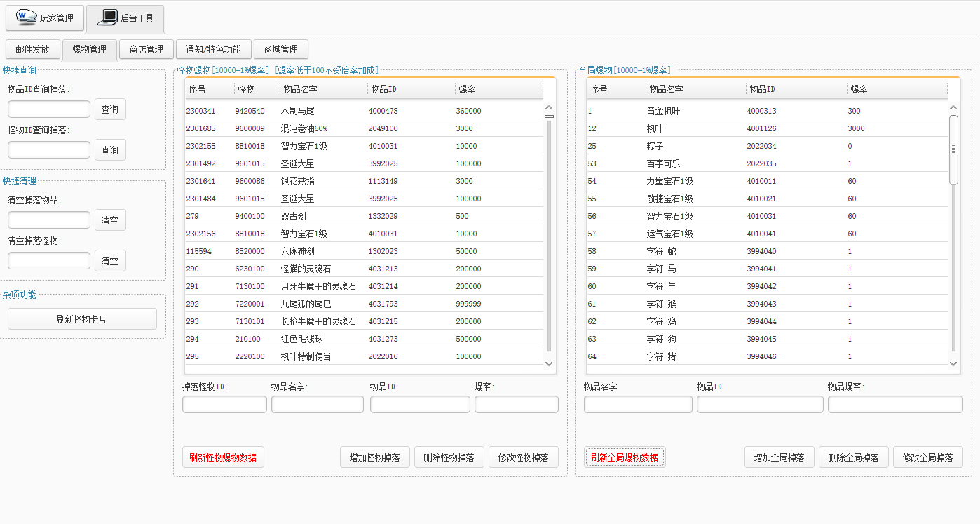The width and height of the screenshot is (980, 524).
Task: Click the 增加怪物掉落 button
Action: (375, 457)
